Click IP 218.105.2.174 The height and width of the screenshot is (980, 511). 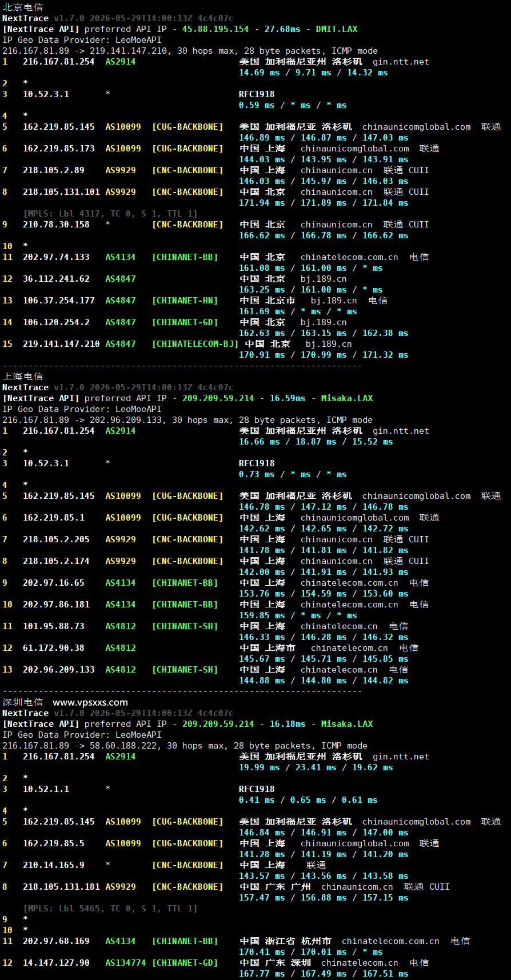pyautogui.click(x=56, y=561)
